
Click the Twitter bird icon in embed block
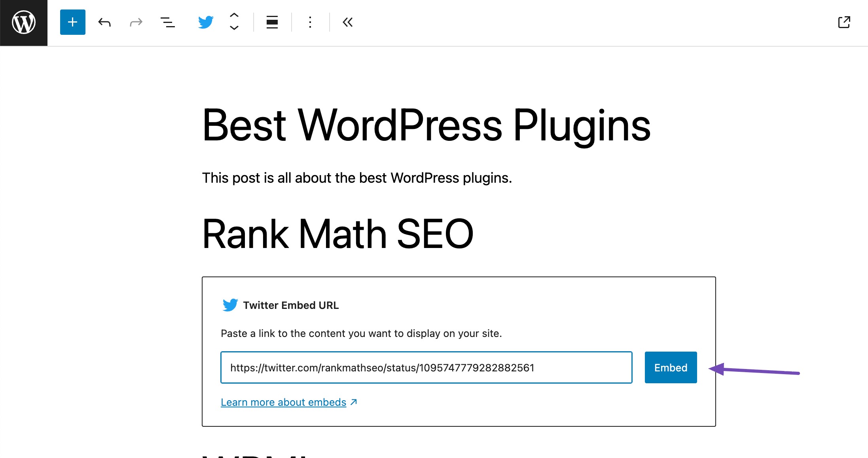(230, 305)
